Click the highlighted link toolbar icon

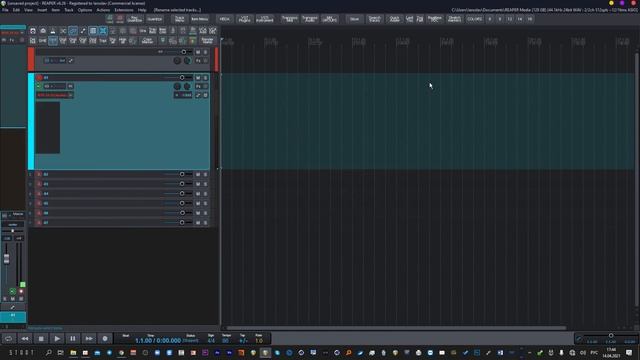tap(73, 31)
